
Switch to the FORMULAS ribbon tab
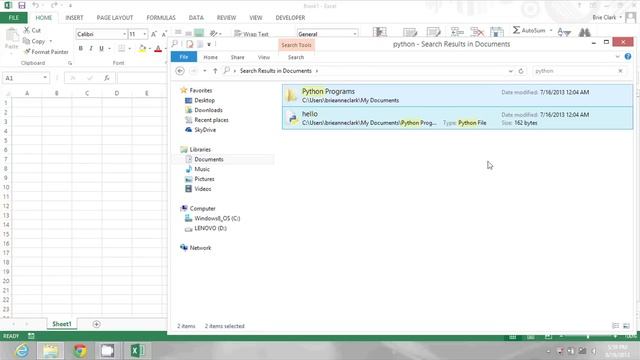161,18
